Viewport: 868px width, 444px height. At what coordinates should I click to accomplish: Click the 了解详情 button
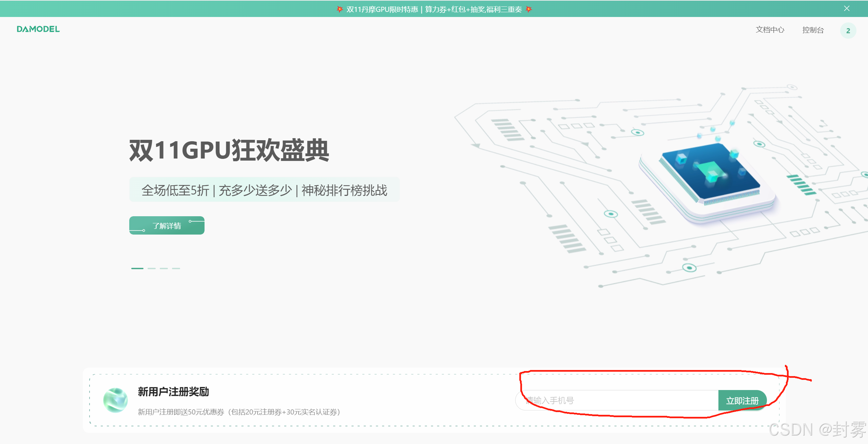(167, 225)
